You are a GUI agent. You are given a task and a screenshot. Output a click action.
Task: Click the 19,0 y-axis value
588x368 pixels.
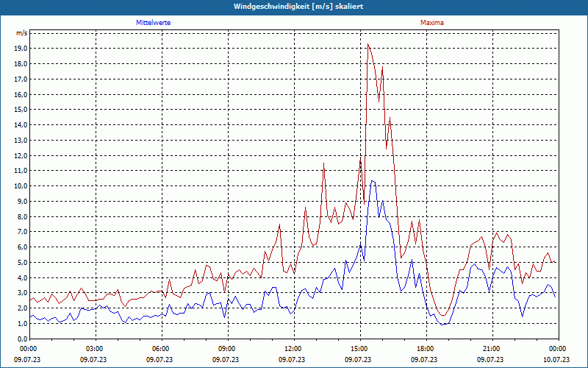coord(21,49)
